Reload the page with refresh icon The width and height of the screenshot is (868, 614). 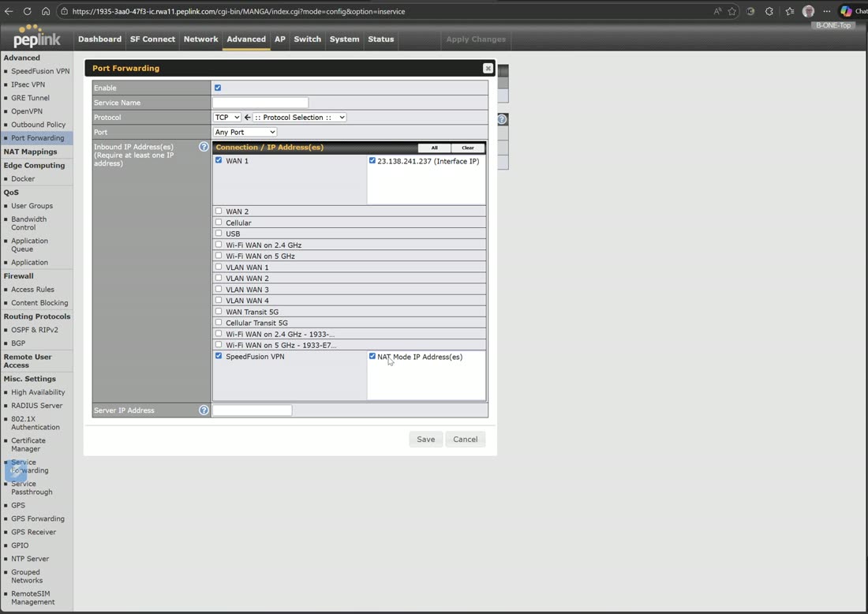(x=27, y=11)
